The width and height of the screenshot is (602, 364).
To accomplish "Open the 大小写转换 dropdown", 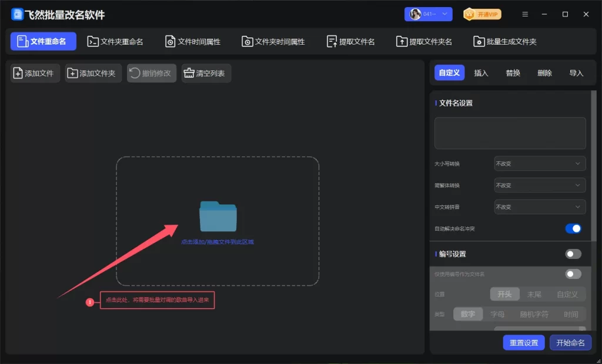I will coord(540,163).
